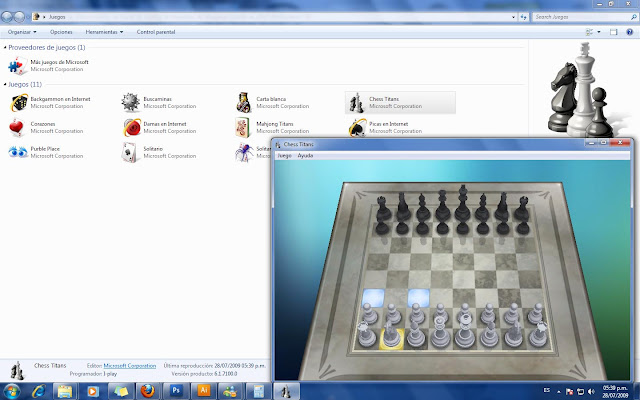Image resolution: width=640 pixels, height=400 pixels.
Task: Select the black king piece
Action: point(462,204)
